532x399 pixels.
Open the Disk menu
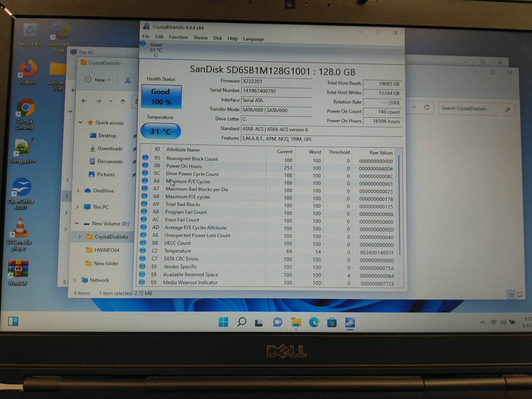[217, 38]
